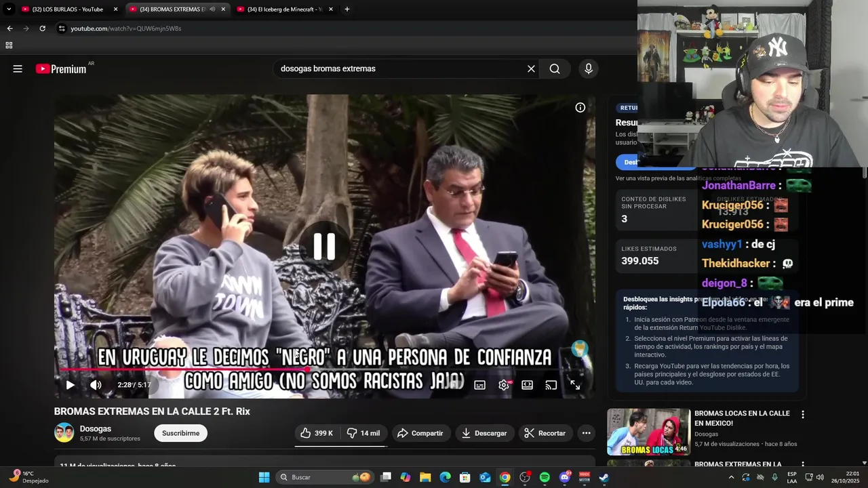Pause the video via center overlay
The height and width of the screenshot is (488, 868).
[324, 246]
